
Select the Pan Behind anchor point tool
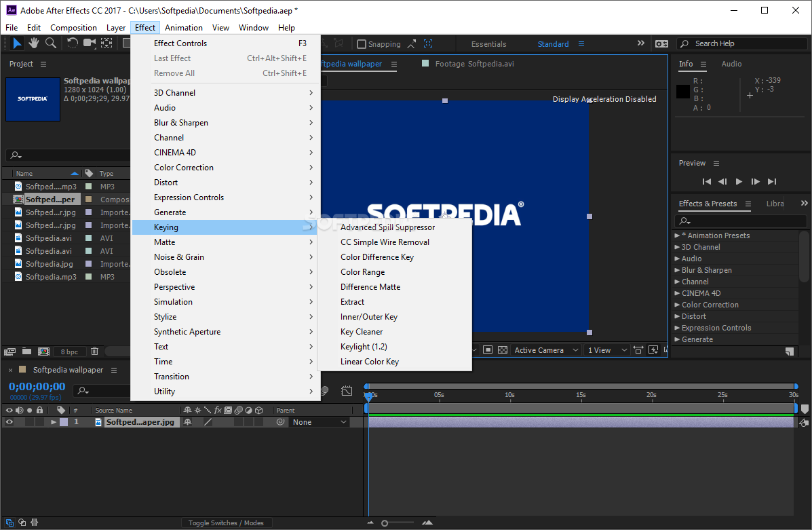pyautogui.click(x=107, y=43)
